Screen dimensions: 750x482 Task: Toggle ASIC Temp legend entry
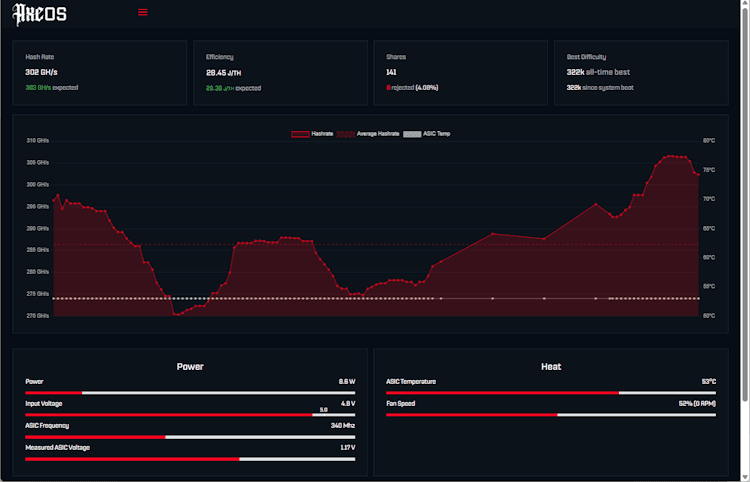[x=426, y=133]
